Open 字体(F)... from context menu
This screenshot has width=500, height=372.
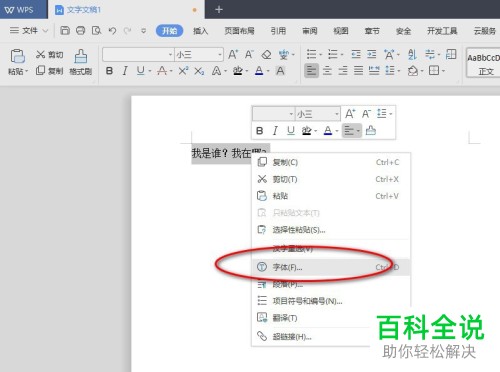[331, 267]
